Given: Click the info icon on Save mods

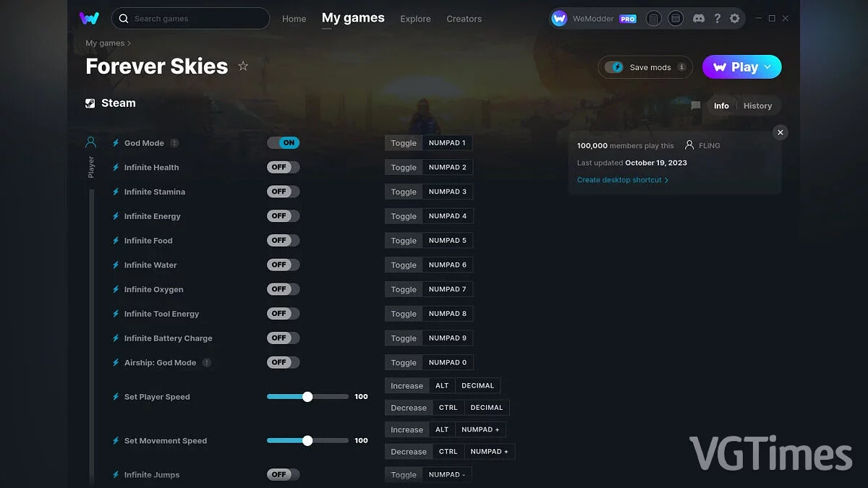Looking at the screenshot, I should (681, 67).
